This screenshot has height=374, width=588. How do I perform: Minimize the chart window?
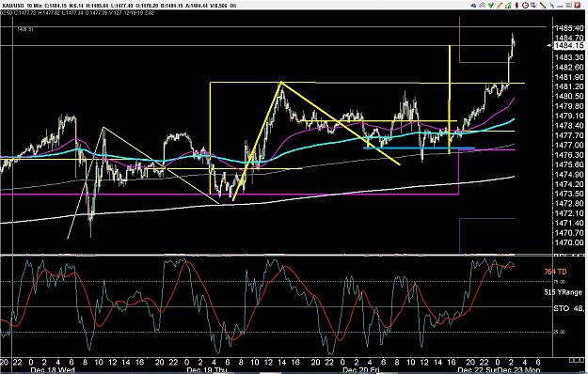(x=560, y=7)
